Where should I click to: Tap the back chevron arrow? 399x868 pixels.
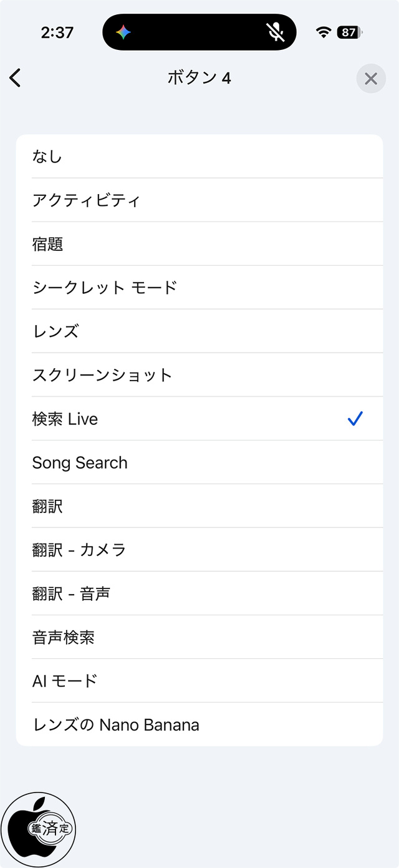click(x=15, y=78)
